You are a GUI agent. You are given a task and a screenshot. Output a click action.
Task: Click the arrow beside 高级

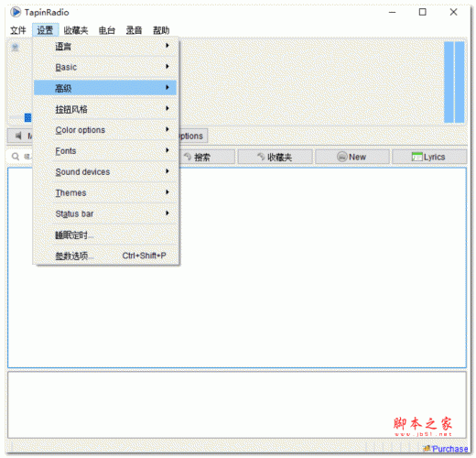coord(168,87)
